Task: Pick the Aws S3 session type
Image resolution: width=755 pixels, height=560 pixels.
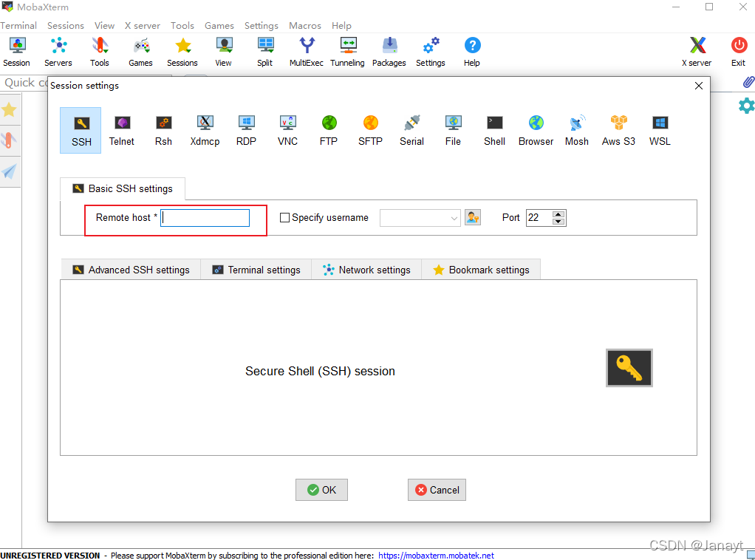Action: tap(619, 131)
